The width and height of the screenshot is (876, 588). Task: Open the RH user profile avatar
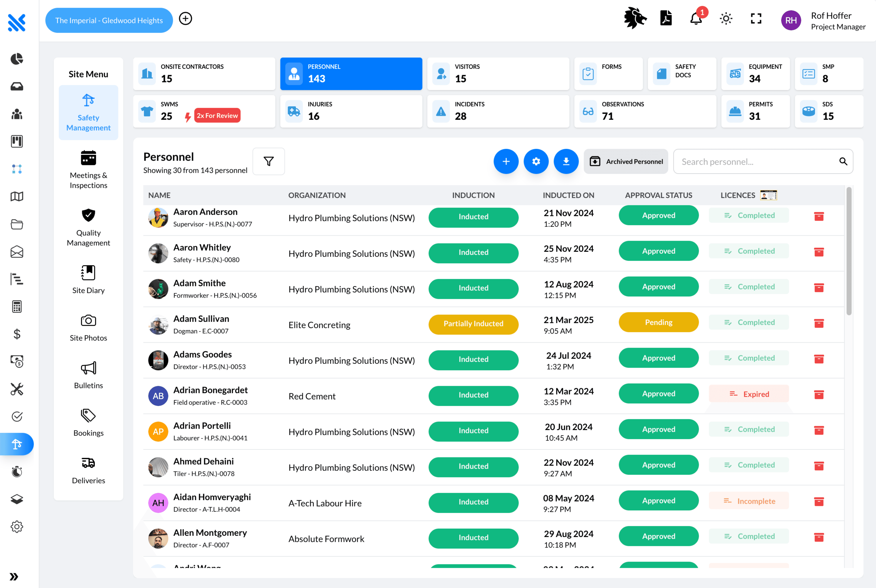click(x=791, y=20)
